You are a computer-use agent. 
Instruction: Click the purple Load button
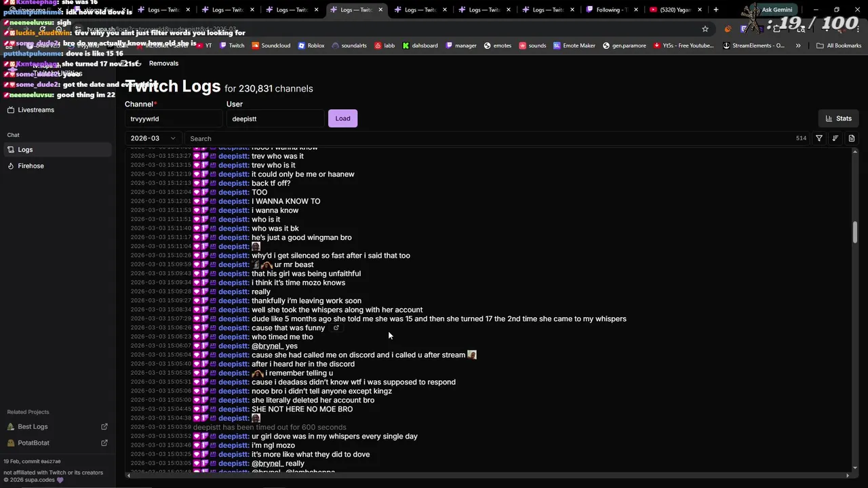[342, 119]
